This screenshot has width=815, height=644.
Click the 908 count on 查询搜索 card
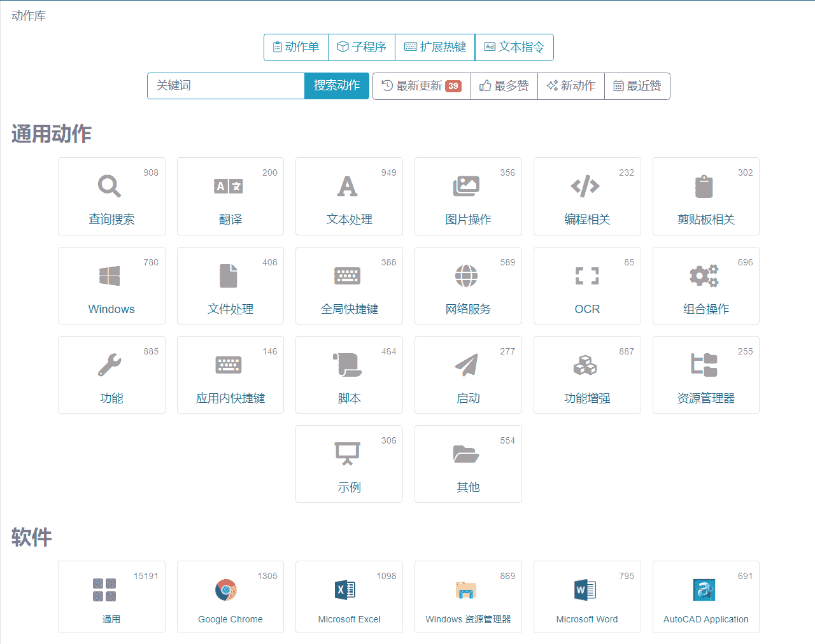pyautogui.click(x=151, y=172)
